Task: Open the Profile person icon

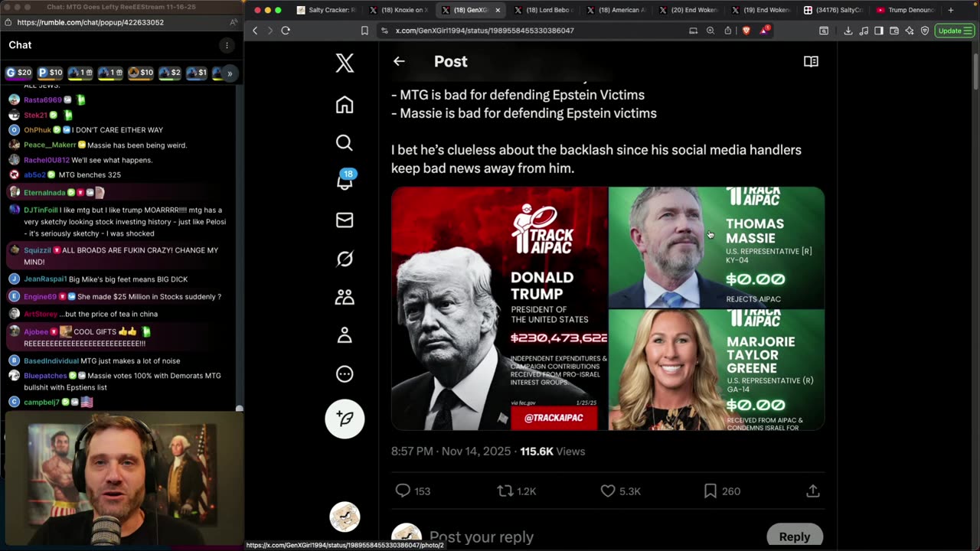Action: tap(345, 335)
